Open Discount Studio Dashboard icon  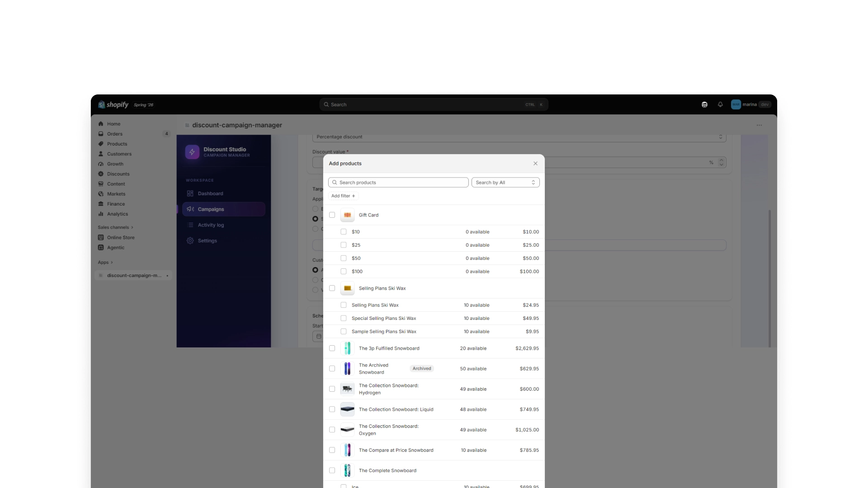[190, 193]
